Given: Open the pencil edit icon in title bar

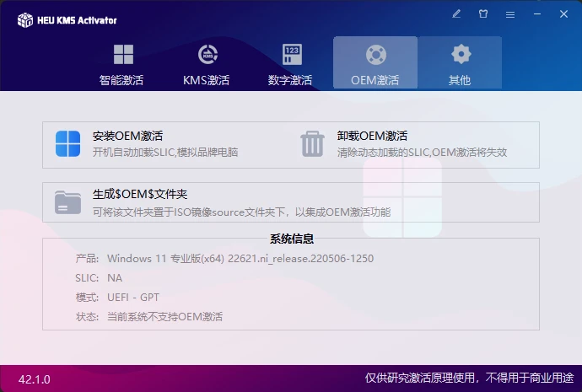Looking at the screenshot, I should 456,14.
